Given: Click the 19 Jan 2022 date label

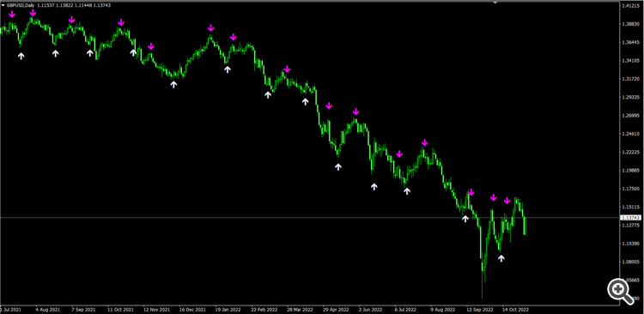Looking at the screenshot, I should [228, 310].
